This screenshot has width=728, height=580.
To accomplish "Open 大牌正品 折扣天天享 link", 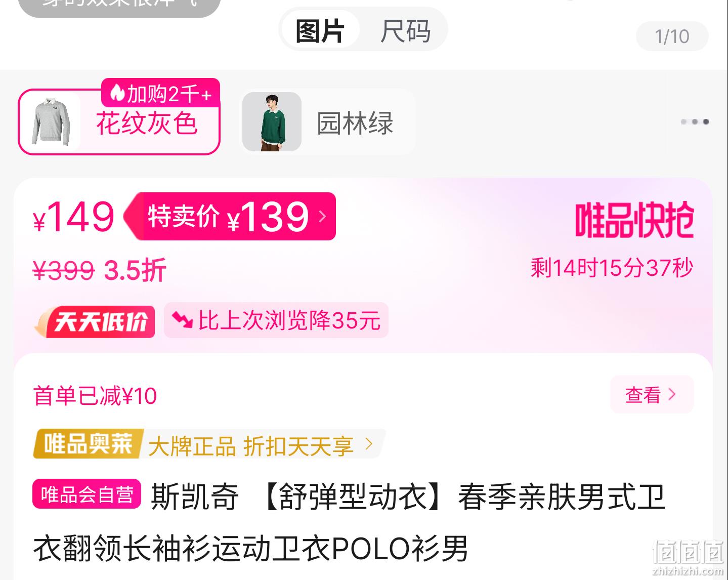I will pos(260,446).
